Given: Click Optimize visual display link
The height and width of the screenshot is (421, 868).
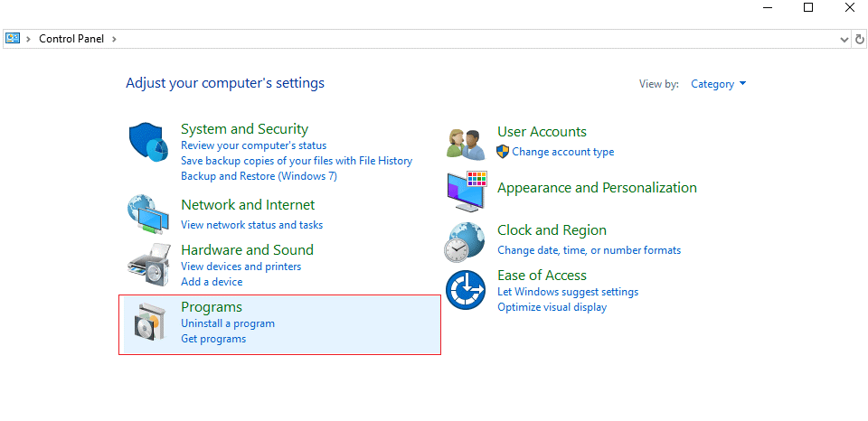Looking at the screenshot, I should click(552, 307).
